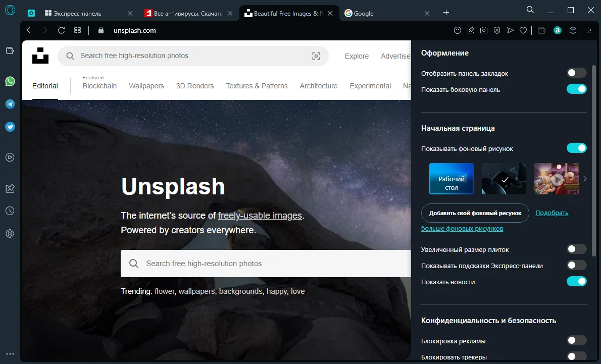
Task: Add page to bookmarks with heart icon
Action: pyautogui.click(x=523, y=30)
